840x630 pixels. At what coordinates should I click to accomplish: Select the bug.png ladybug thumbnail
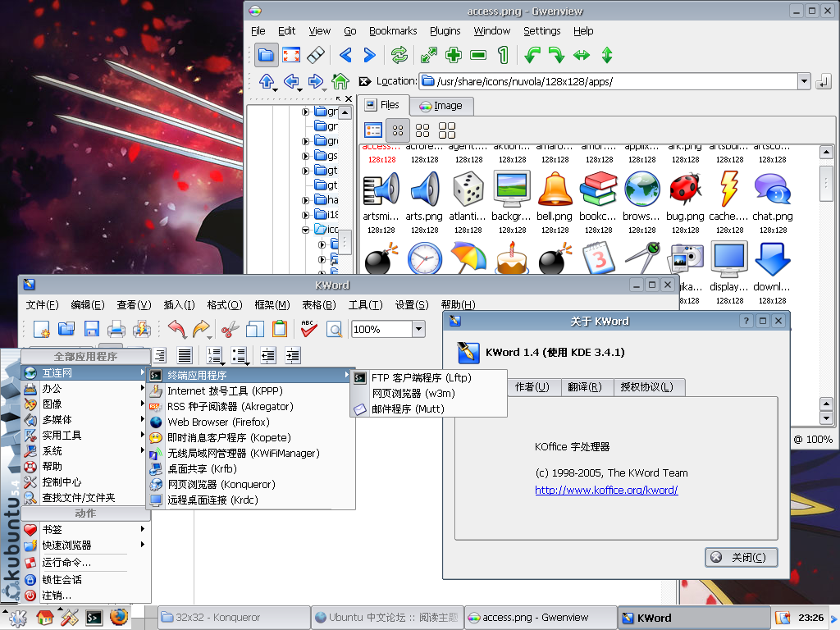(x=685, y=189)
